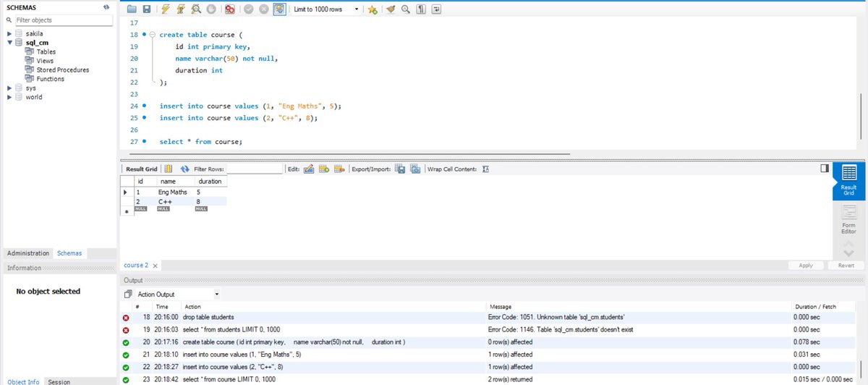The width and height of the screenshot is (868, 385).
Task: Click the 'duration' column header
Action: click(x=210, y=181)
